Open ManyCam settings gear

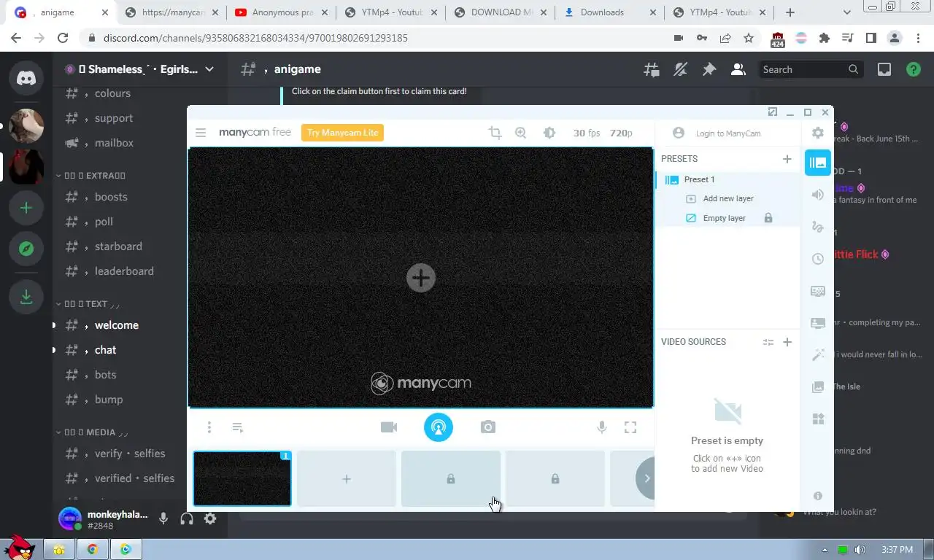[818, 133]
